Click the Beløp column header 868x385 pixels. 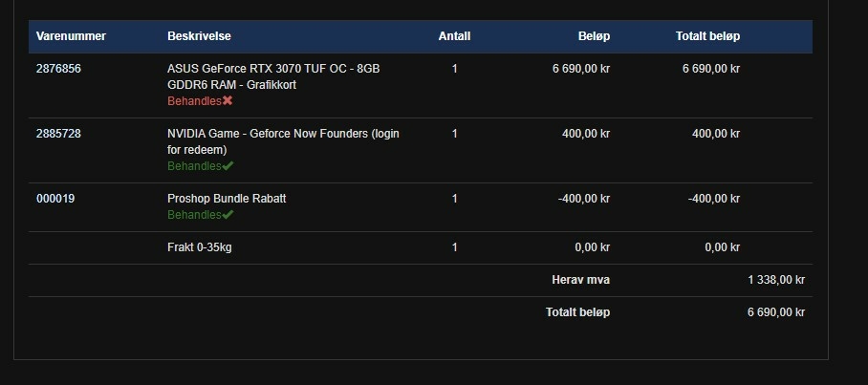click(594, 36)
